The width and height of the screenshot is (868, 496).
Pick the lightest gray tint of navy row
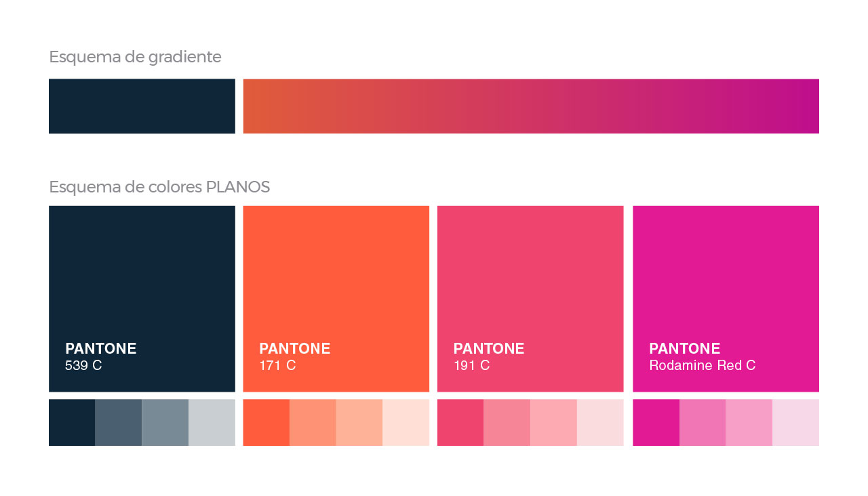pos(212,423)
